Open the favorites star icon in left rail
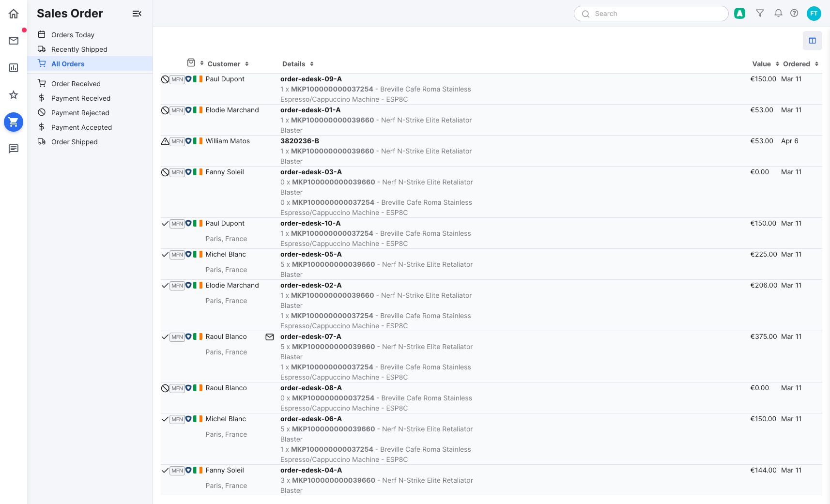 [x=14, y=95]
